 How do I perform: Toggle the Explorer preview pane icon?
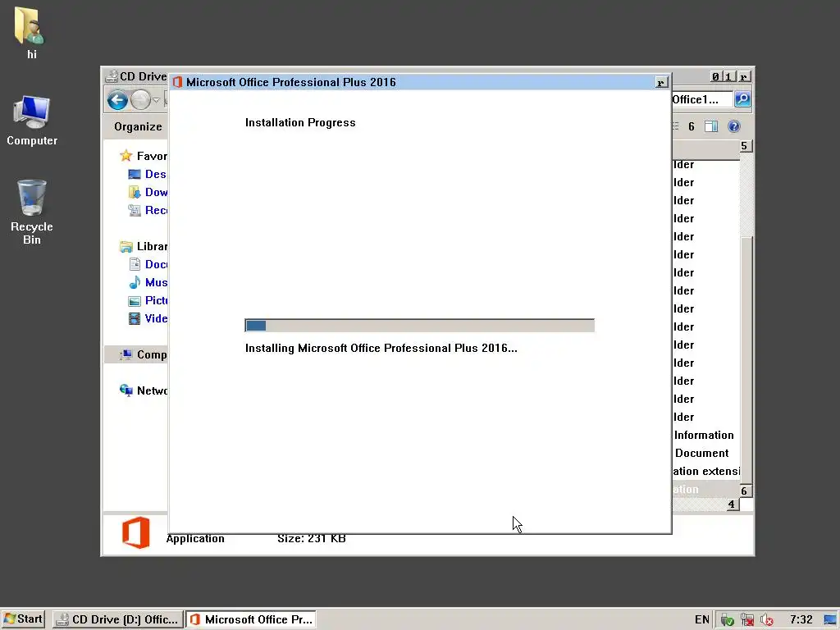point(711,126)
